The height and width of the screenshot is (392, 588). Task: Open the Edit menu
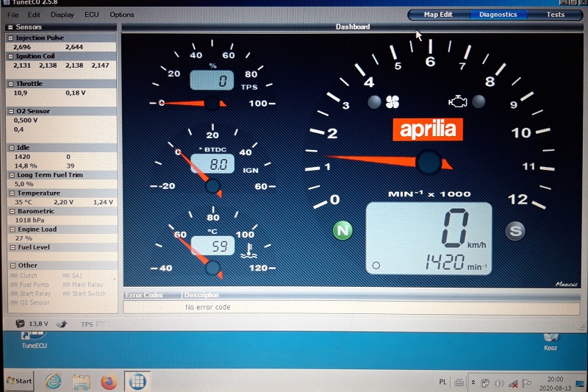point(34,15)
